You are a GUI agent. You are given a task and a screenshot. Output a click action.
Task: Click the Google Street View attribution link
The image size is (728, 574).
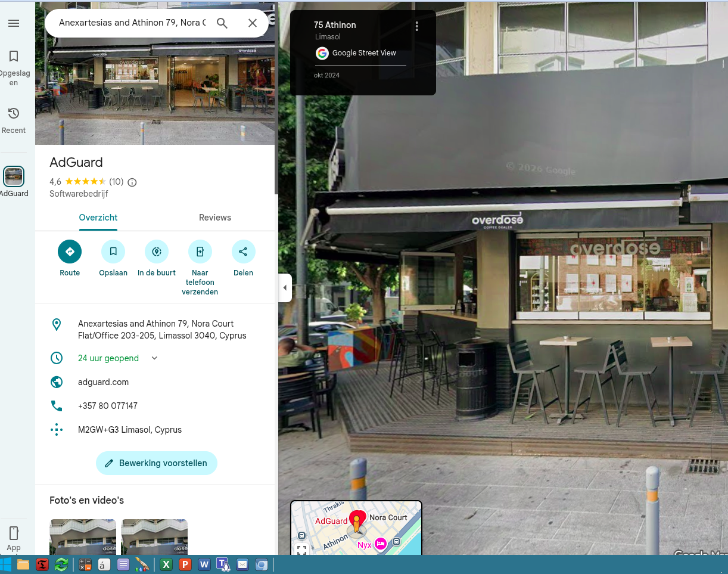point(364,53)
